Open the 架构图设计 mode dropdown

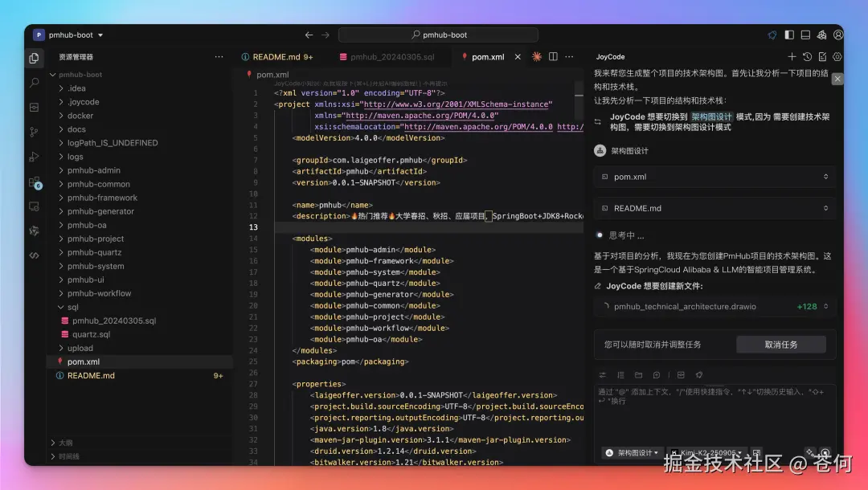pos(632,452)
